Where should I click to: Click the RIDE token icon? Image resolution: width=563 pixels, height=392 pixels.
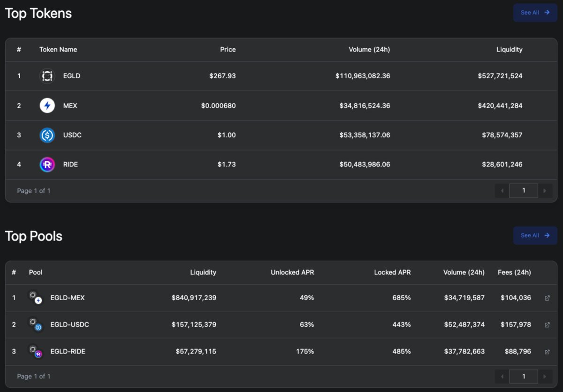point(47,165)
